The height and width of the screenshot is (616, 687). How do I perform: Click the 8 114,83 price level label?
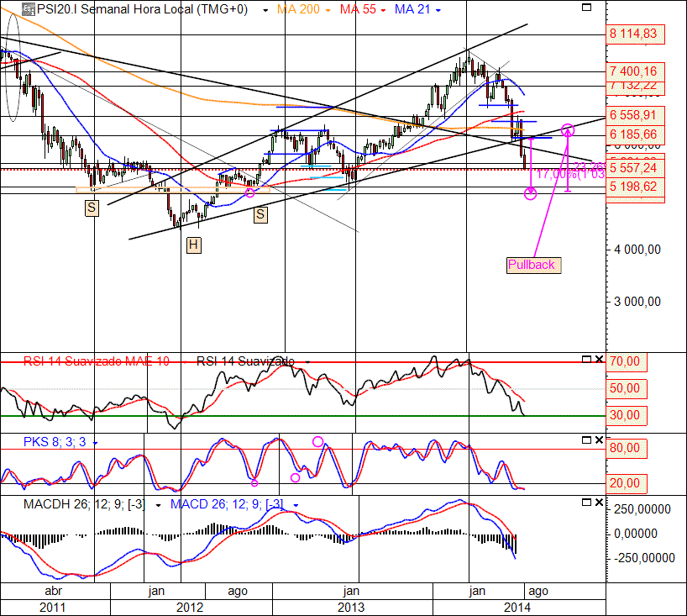coord(635,34)
